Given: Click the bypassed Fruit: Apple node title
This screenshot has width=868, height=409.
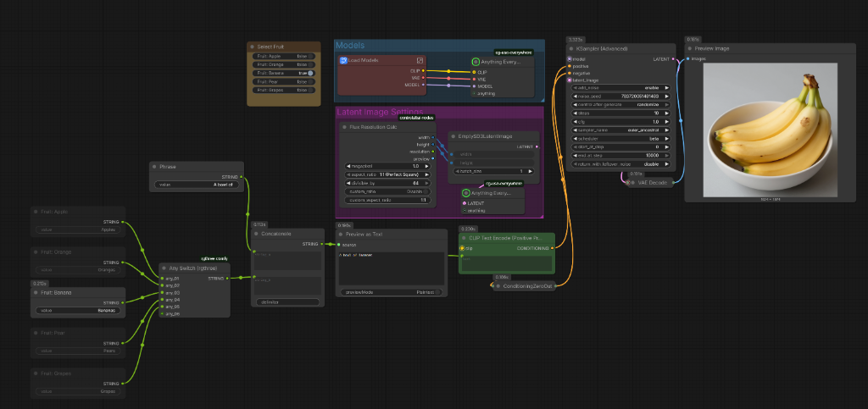Looking at the screenshot, I should point(55,212).
